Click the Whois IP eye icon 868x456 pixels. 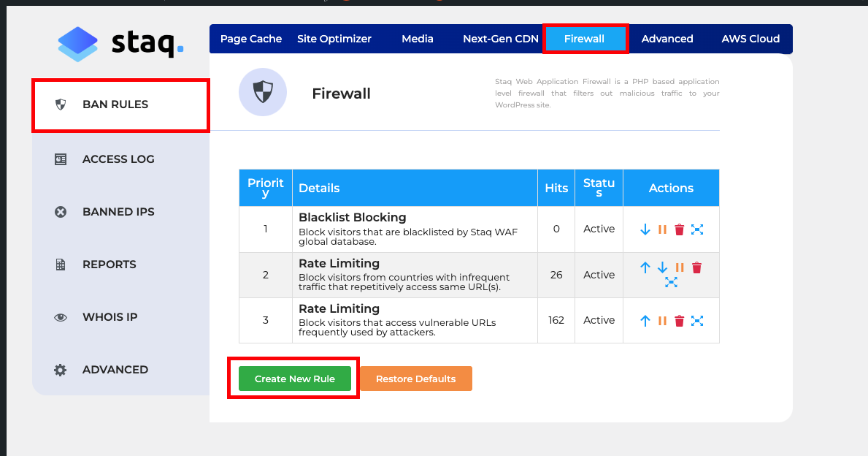point(61,316)
